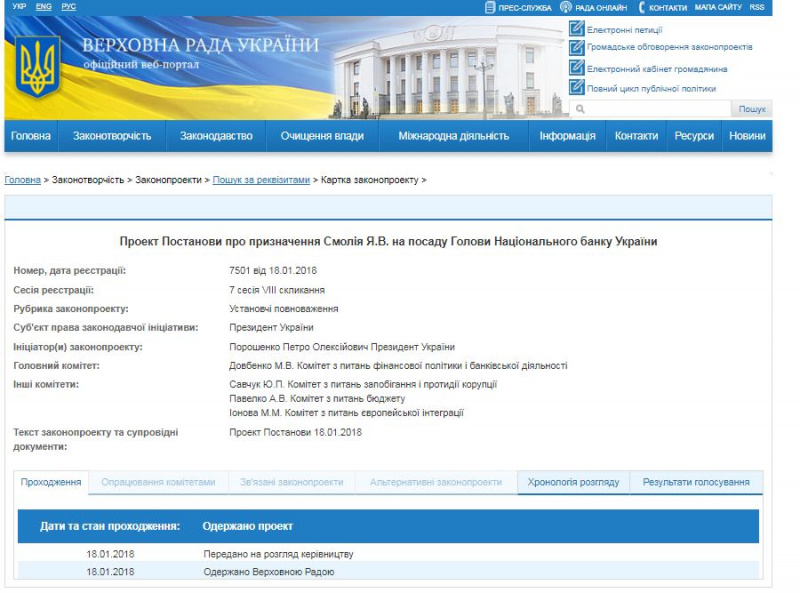Switch to the Результати голосування tab
800x593 pixels.
coord(698,481)
